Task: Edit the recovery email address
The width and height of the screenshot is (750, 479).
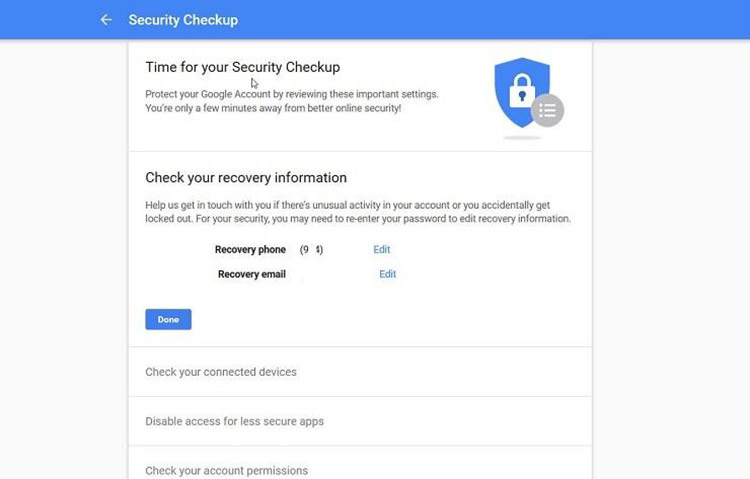Action: coord(387,274)
